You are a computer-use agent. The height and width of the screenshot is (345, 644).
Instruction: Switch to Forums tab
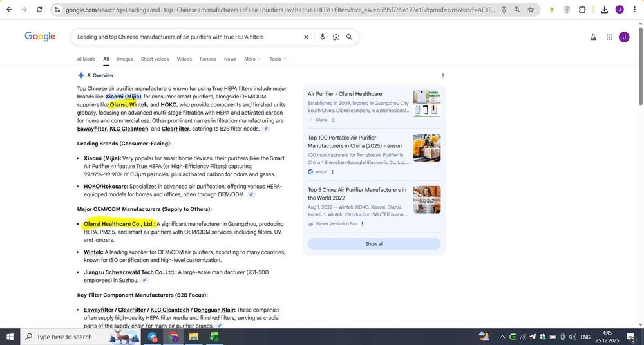[x=208, y=59]
